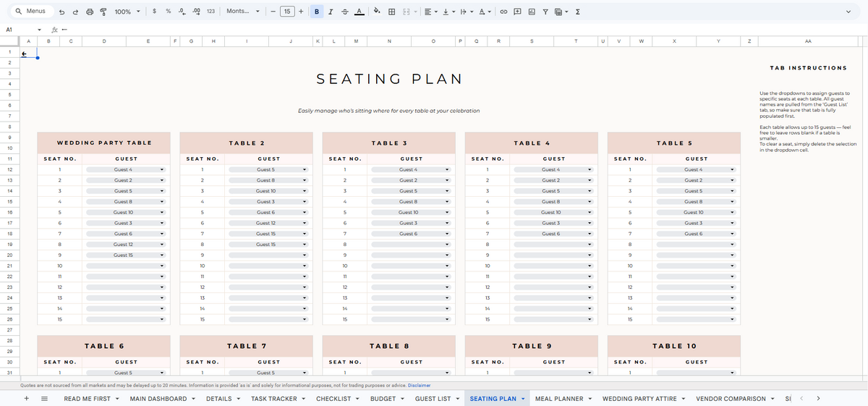The image size is (868, 406).
Task: Open Table 3 seat 1 guest dropdown
Action: pyautogui.click(x=447, y=170)
